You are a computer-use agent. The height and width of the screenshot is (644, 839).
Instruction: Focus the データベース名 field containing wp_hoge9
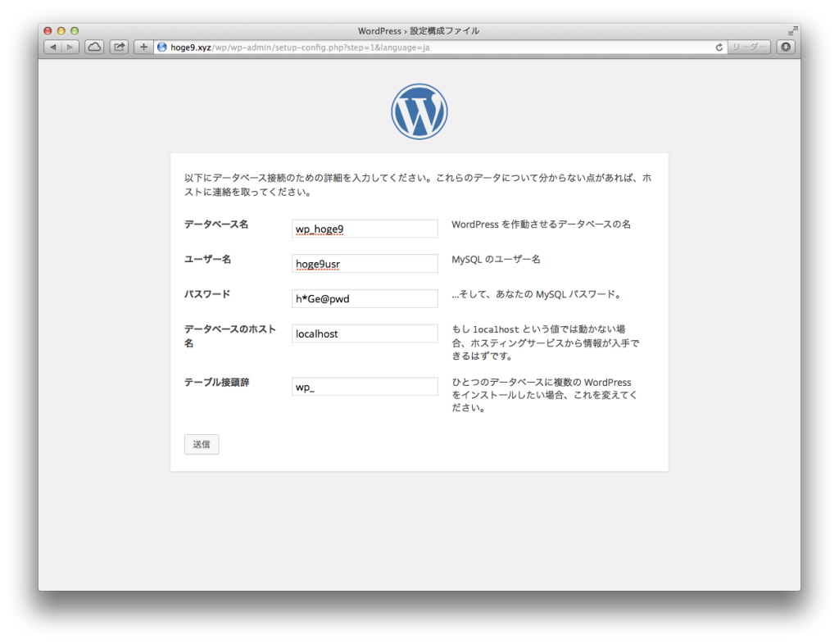tap(365, 229)
